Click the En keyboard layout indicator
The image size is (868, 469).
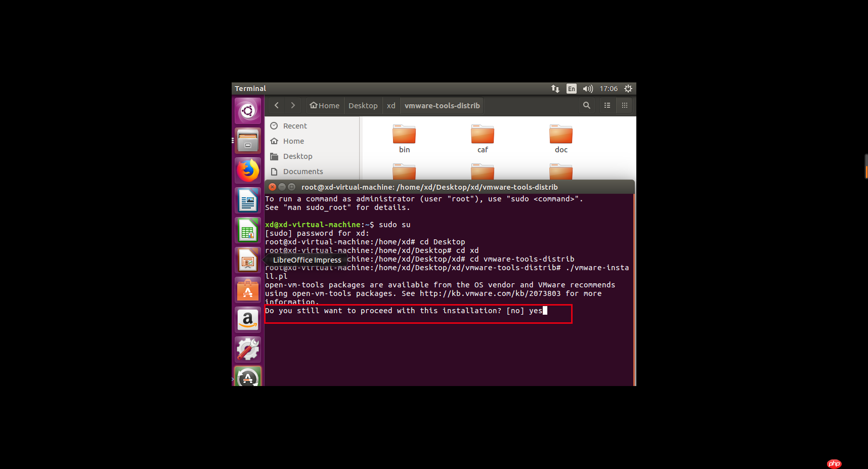pyautogui.click(x=571, y=88)
